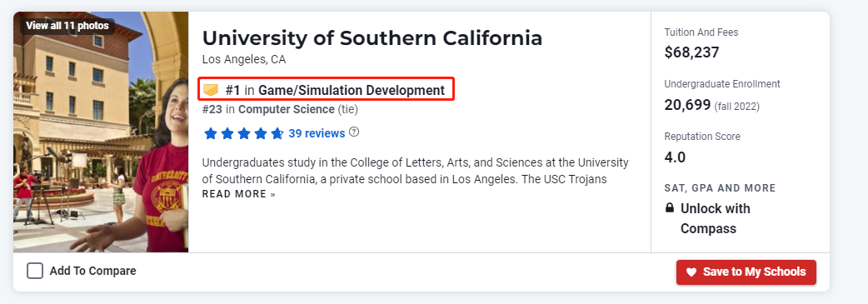Click the USC campus photo thumbnail
This screenshot has width=868, height=304.
[x=101, y=132]
